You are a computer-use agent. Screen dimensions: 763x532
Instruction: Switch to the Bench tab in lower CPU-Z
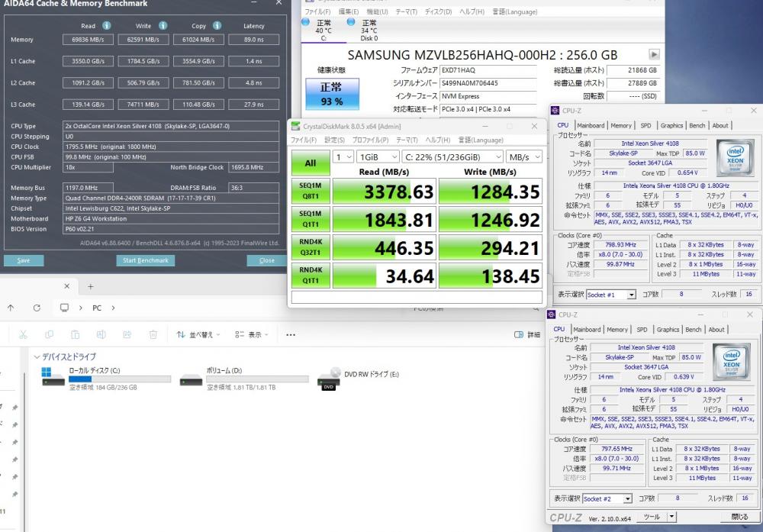[693, 330]
